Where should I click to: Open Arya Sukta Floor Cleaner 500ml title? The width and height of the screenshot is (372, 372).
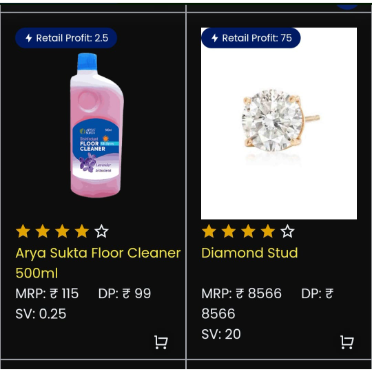coord(98,263)
